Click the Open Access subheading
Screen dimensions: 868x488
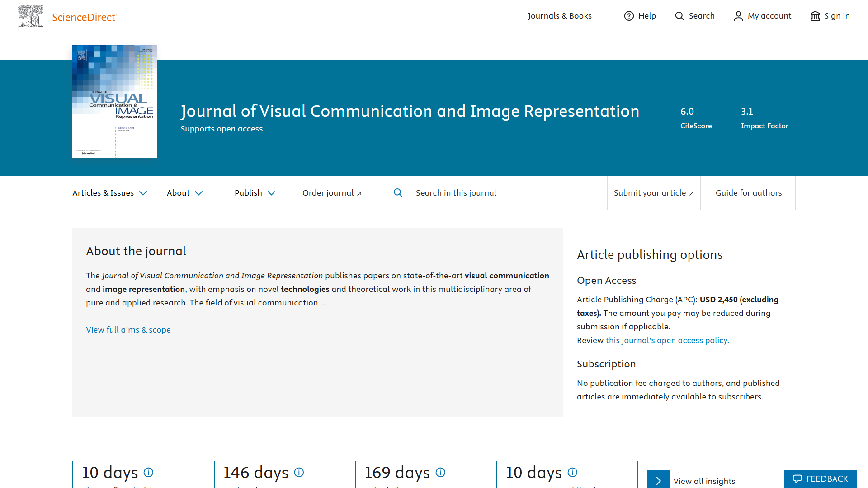(x=606, y=281)
